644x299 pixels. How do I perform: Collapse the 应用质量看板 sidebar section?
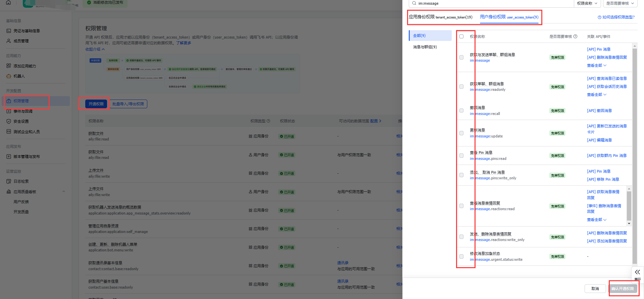(64, 192)
